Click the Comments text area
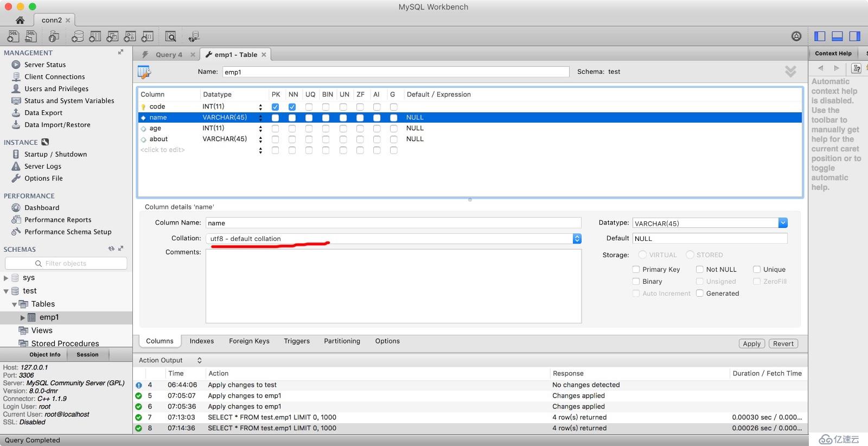868x446 pixels. 393,286
